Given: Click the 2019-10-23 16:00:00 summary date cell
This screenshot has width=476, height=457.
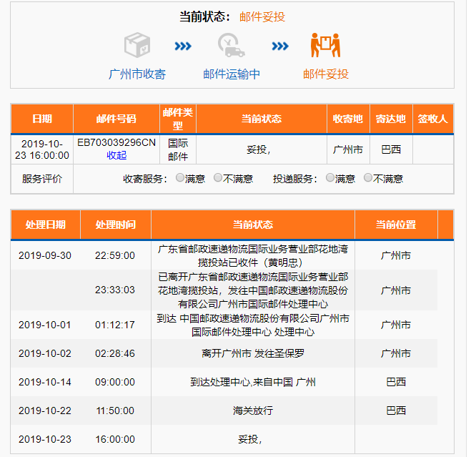Looking at the screenshot, I should (x=42, y=149).
